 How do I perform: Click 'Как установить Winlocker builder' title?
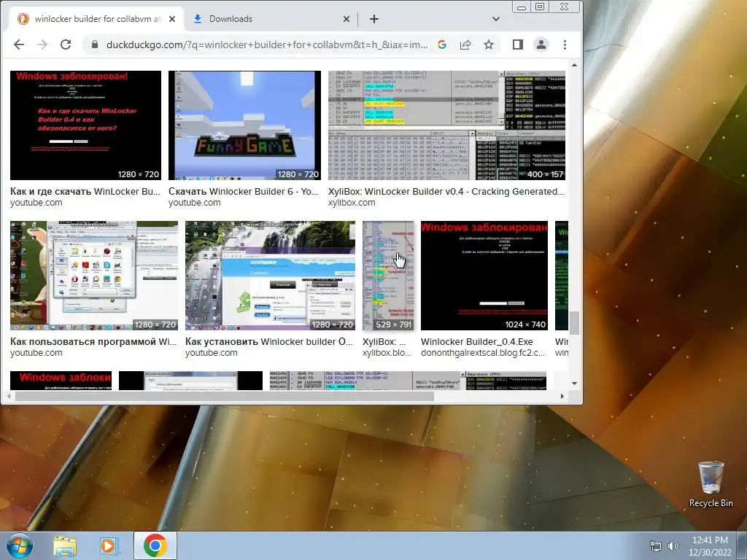(x=269, y=341)
